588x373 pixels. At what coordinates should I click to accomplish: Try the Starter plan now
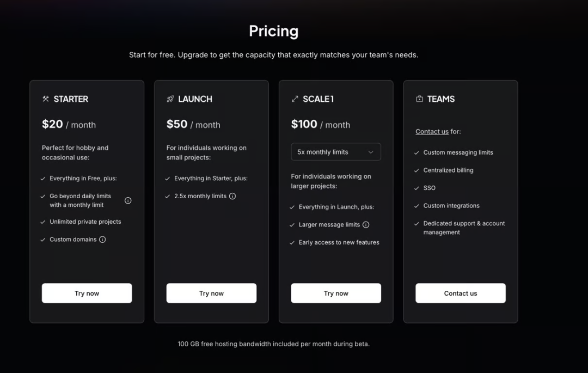point(87,293)
